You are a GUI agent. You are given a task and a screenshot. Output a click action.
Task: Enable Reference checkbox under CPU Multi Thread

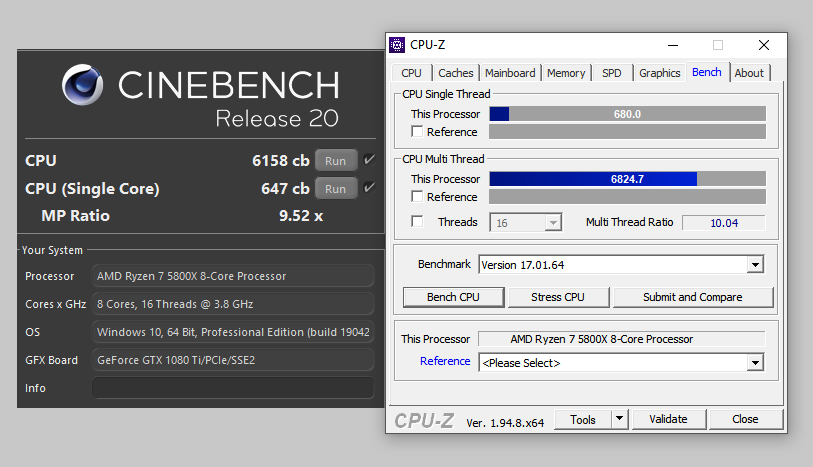417,196
